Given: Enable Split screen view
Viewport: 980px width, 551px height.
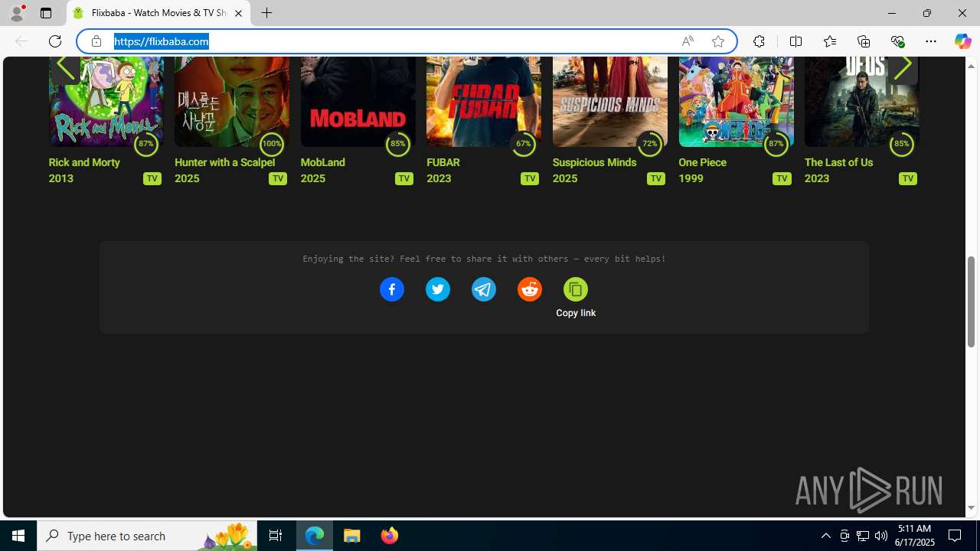Looking at the screenshot, I should (795, 41).
